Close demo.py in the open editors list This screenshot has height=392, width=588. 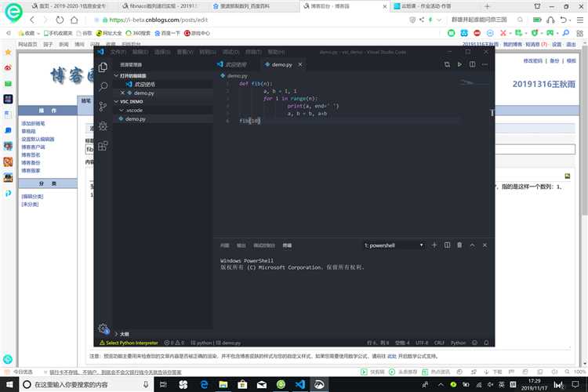122,93
